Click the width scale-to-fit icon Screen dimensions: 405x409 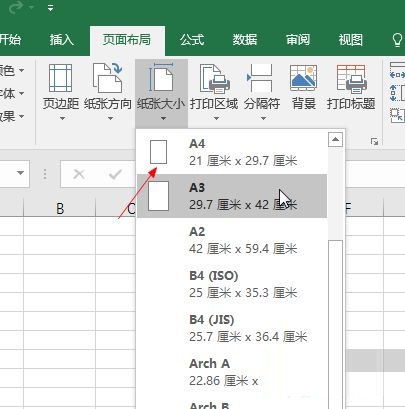pos(397,71)
